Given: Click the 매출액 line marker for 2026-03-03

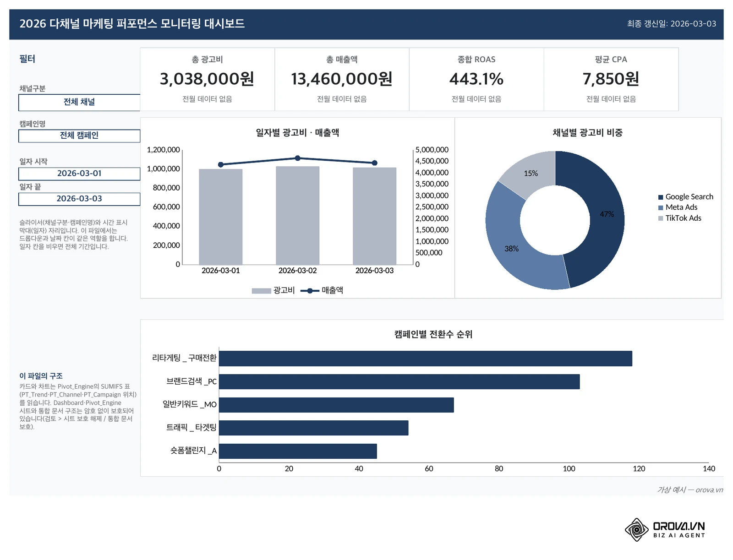Looking at the screenshot, I should coord(375,163).
